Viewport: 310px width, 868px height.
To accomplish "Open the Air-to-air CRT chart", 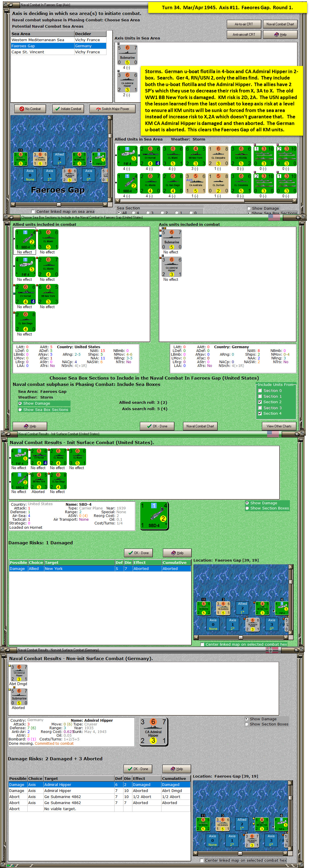I will tap(244, 24).
